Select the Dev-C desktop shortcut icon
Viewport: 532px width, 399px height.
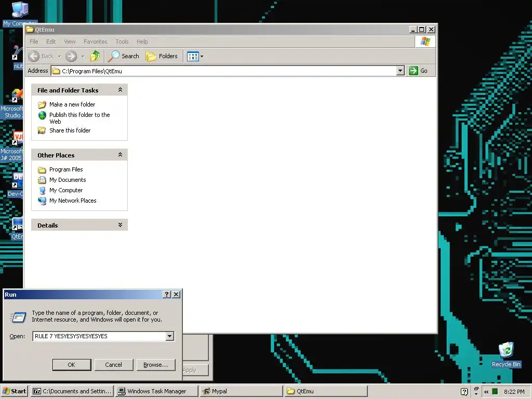16,184
